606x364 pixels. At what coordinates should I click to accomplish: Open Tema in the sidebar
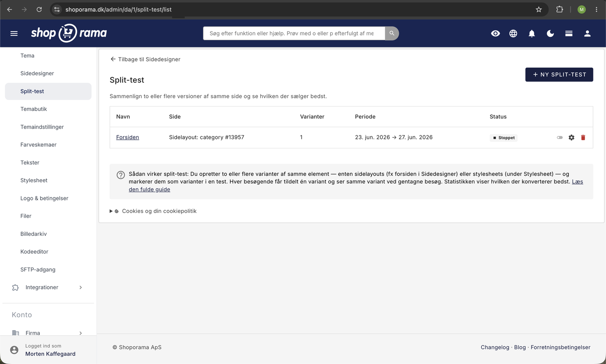27,55
